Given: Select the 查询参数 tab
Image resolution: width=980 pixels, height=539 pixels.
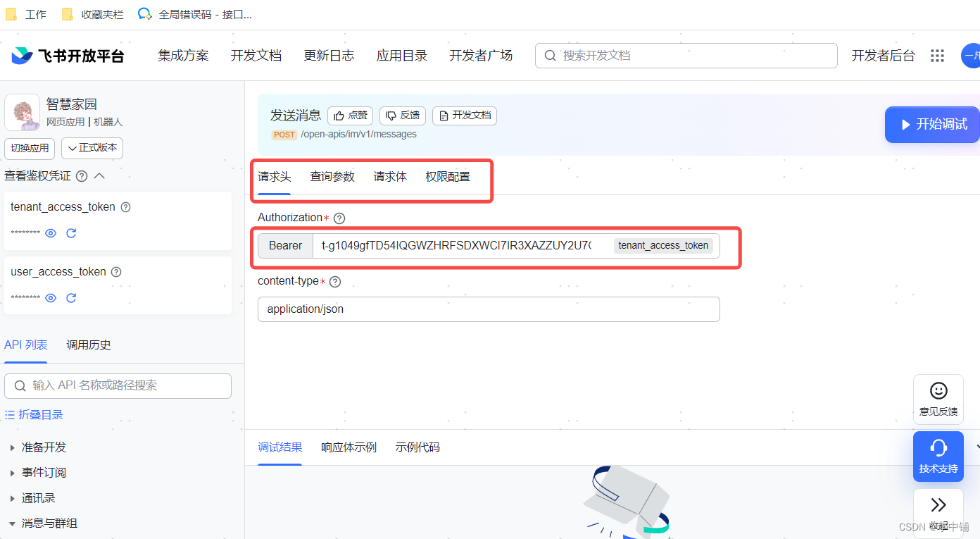Looking at the screenshot, I should click(x=332, y=177).
